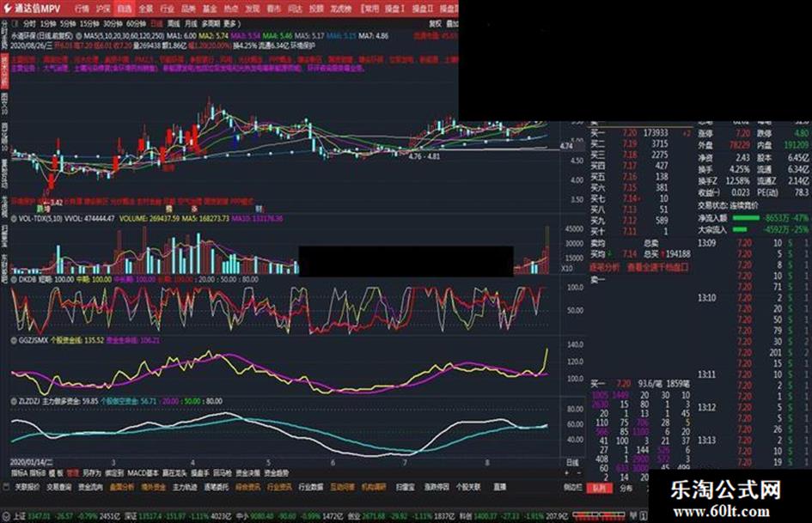This screenshot has width=812, height=523.
Task: Switch chart to 分时 period
Action: pyautogui.click(x=29, y=24)
